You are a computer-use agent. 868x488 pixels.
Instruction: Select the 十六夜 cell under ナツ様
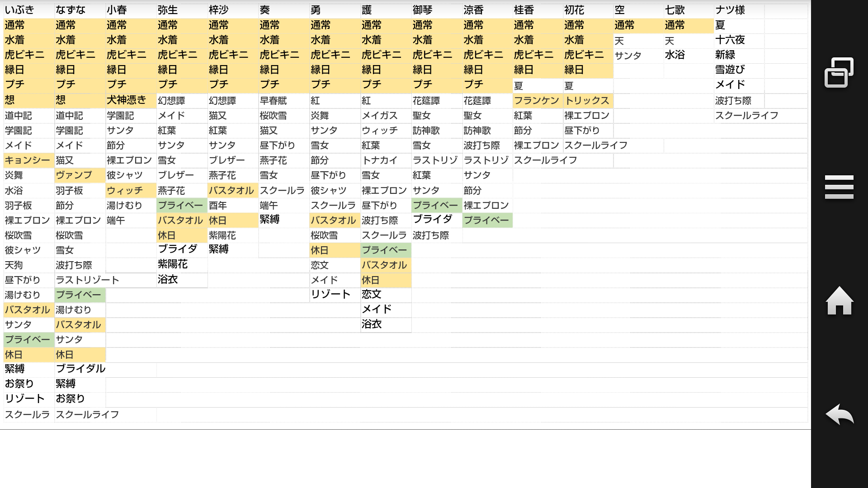730,40
